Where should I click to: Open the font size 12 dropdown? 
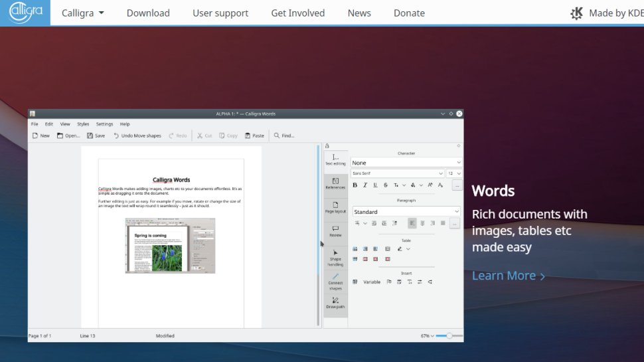[454, 173]
